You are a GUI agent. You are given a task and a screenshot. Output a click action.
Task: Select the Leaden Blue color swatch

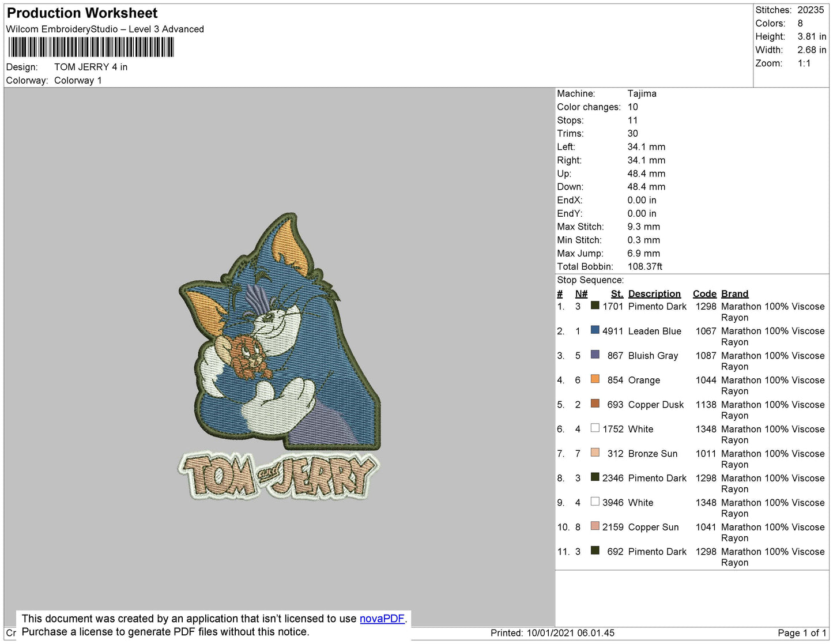(595, 330)
